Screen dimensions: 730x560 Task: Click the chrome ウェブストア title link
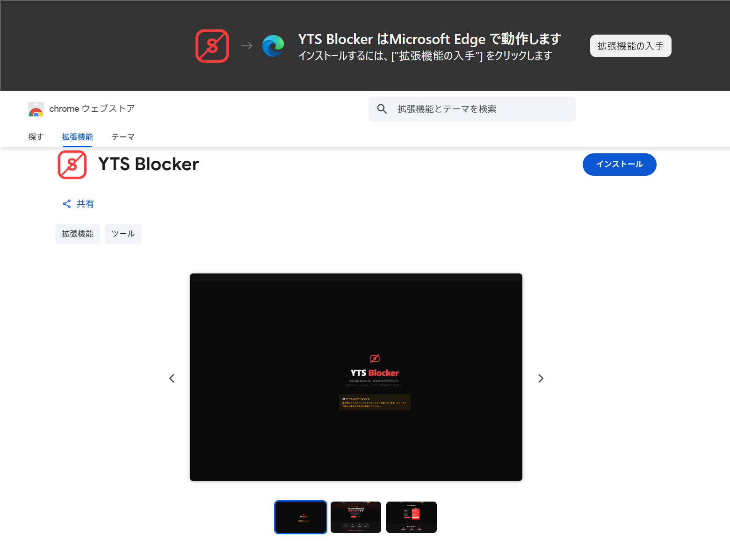tap(92, 109)
